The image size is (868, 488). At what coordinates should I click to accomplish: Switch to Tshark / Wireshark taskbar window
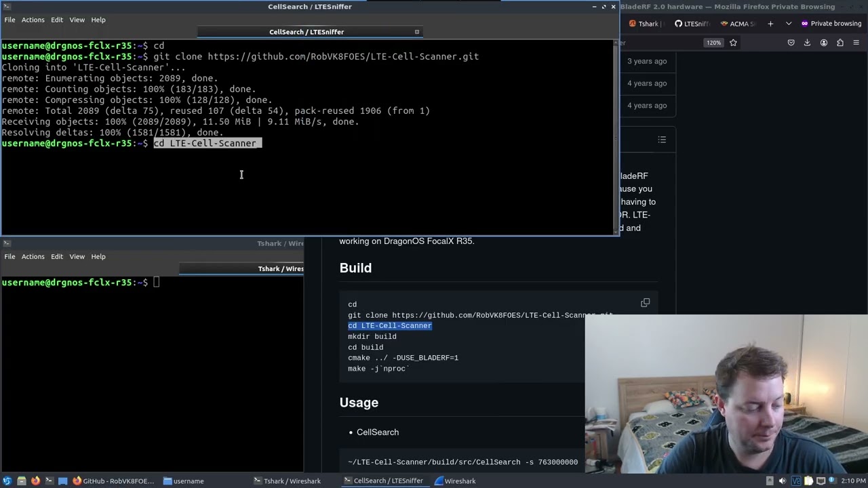pyautogui.click(x=287, y=481)
